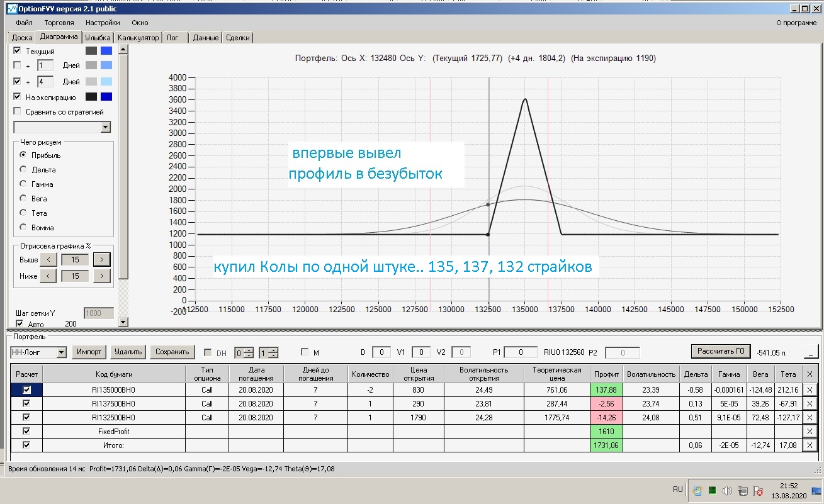The image size is (824, 504).
Task: Remove the FixedProfit row with X
Action: point(810,432)
